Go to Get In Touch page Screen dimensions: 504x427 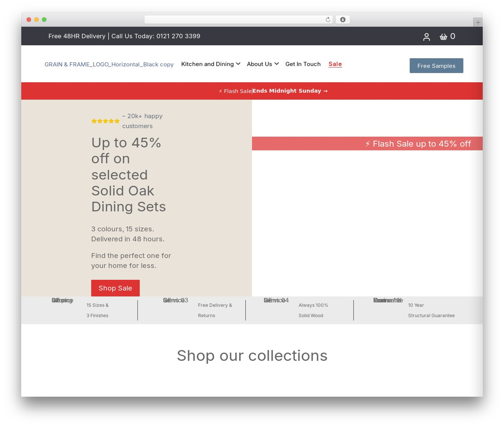point(303,64)
